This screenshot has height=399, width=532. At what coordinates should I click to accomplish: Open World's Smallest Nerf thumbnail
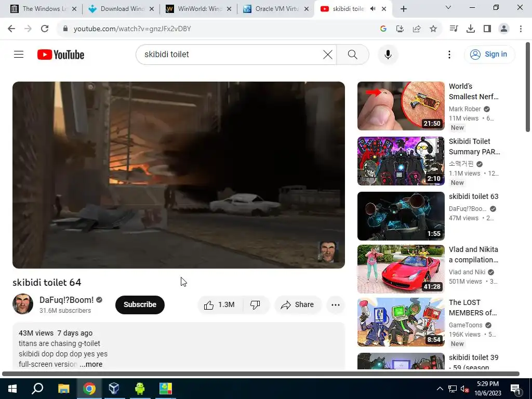point(401,106)
